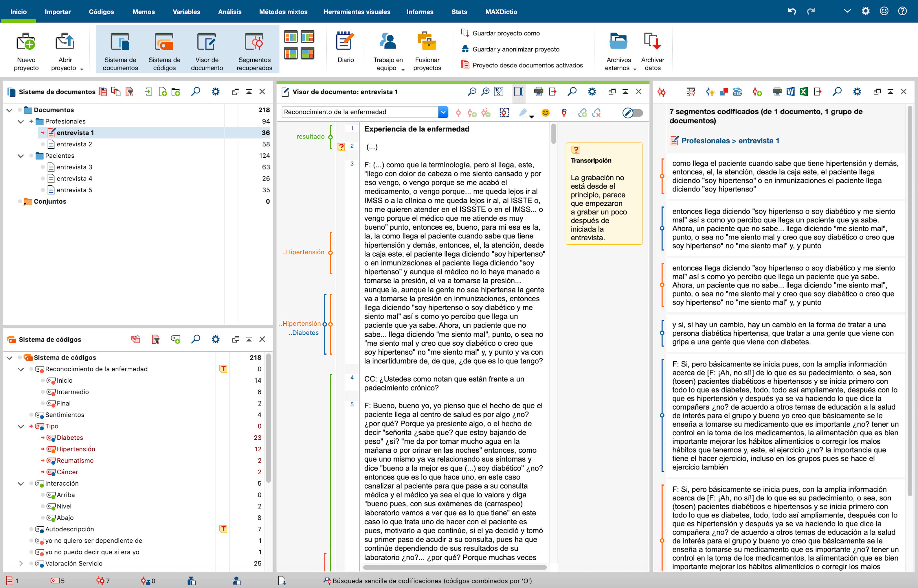Click the in-vivo coding icon
The image size is (918, 588).
pos(486,113)
